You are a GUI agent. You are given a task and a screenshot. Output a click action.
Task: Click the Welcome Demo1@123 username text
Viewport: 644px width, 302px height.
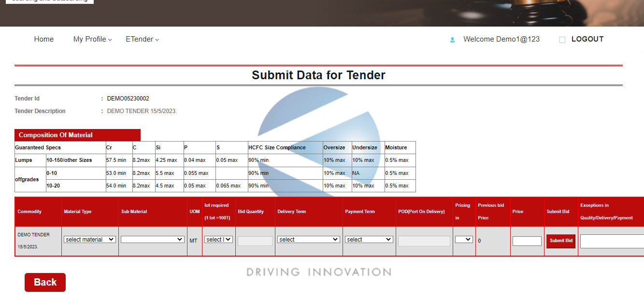[x=501, y=39]
